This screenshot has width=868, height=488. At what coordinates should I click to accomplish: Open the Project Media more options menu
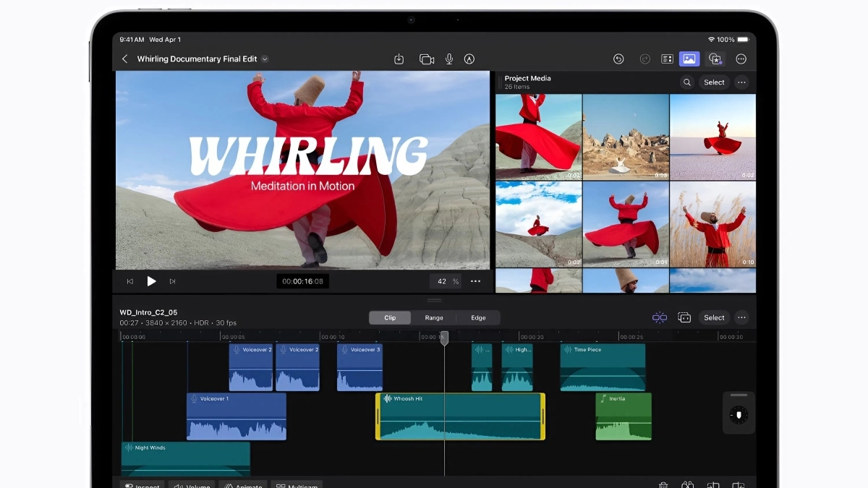tap(741, 82)
